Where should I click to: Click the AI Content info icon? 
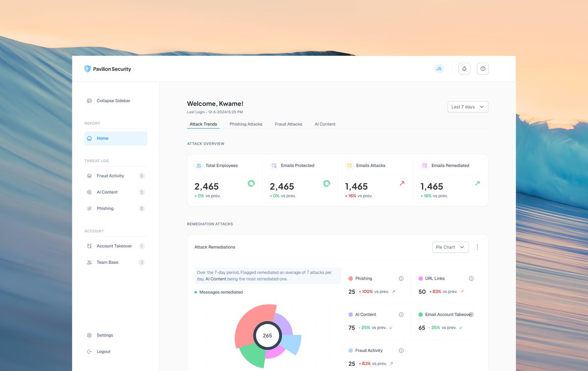pyautogui.click(x=401, y=315)
